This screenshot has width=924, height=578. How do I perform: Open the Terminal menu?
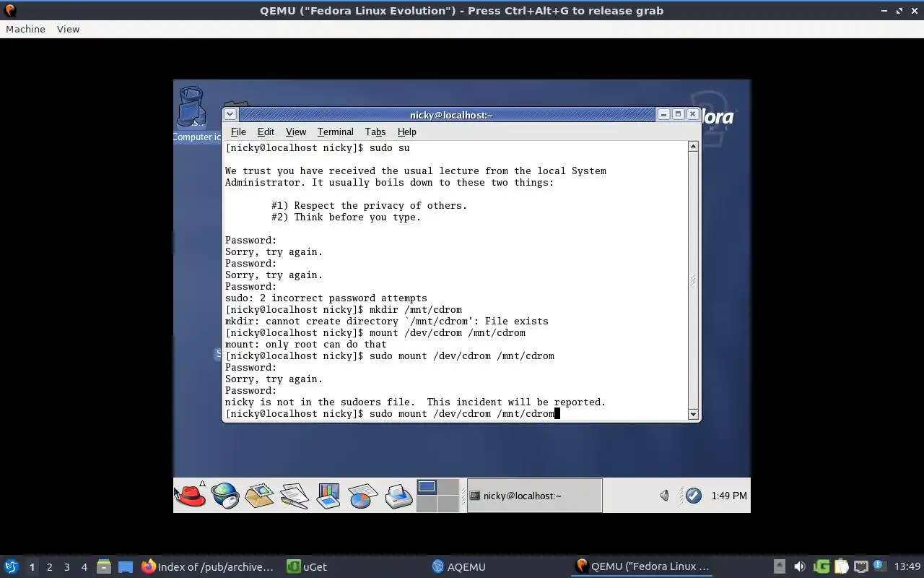[x=336, y=131]
